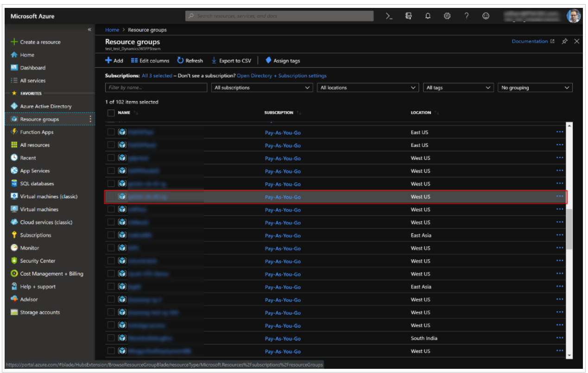
Task: Click Pay-As-You-Go in the South India row
Action: [283, 338]
